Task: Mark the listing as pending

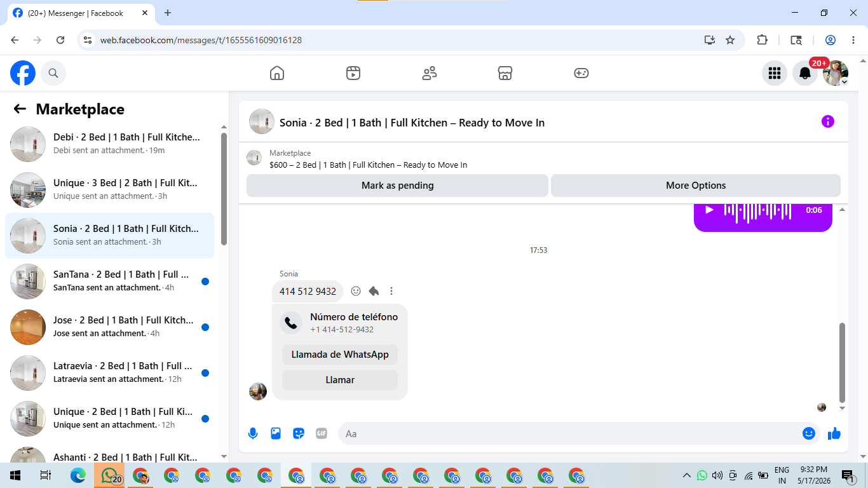Action: (x=397, y=186)
